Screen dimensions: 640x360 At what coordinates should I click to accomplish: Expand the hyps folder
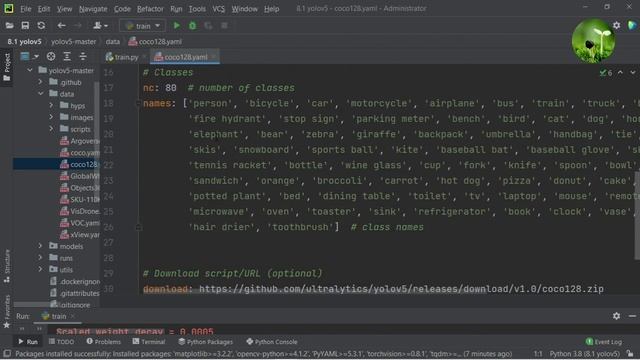tap(51, 105)
